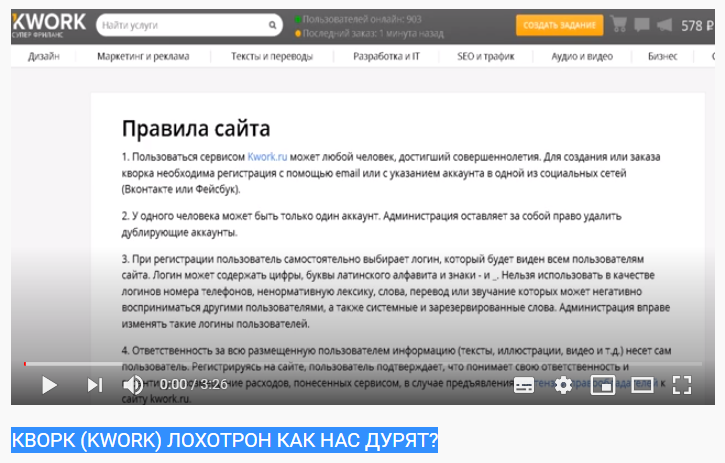Click the Kwork logo
This screenshot has width=725, height=463.
[49, 25]
